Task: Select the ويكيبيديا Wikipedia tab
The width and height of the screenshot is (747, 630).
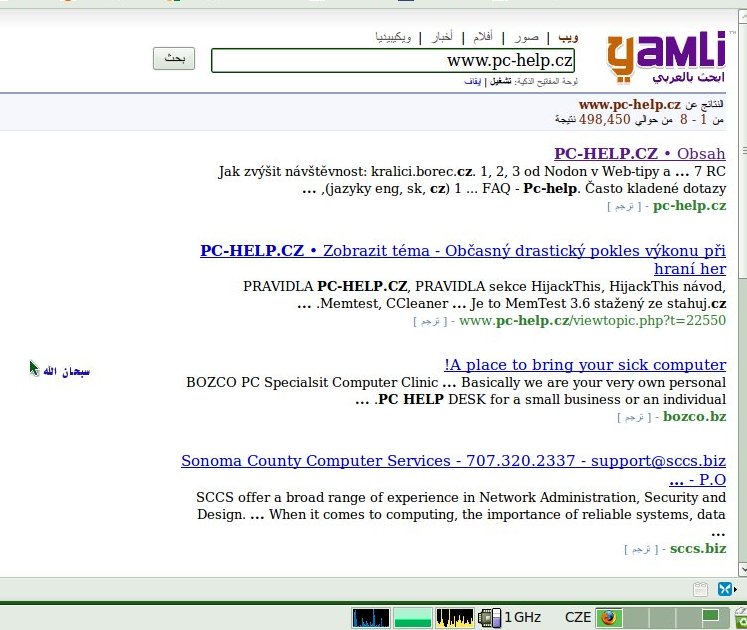Action: [391, 37]
